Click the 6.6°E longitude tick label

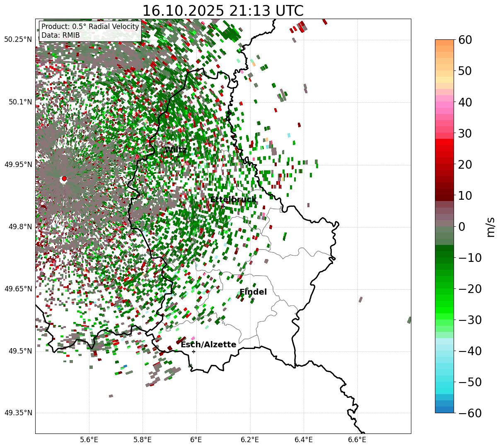357,440
